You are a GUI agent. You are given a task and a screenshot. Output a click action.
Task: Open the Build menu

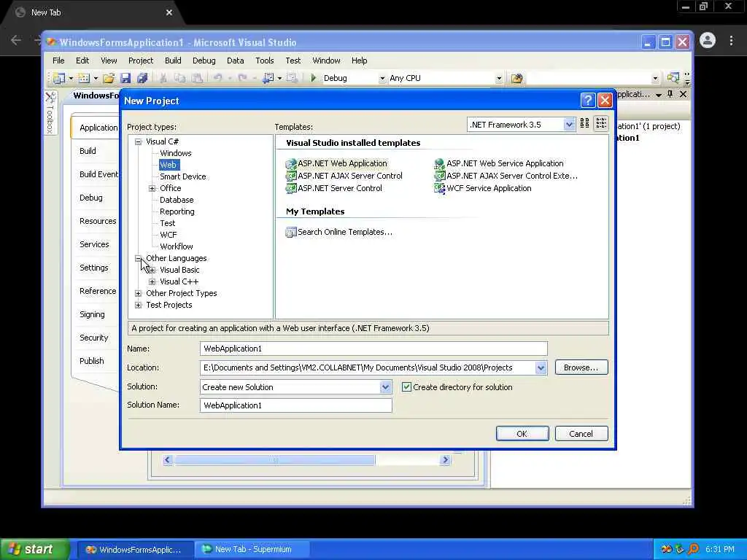tap(173, 61)
